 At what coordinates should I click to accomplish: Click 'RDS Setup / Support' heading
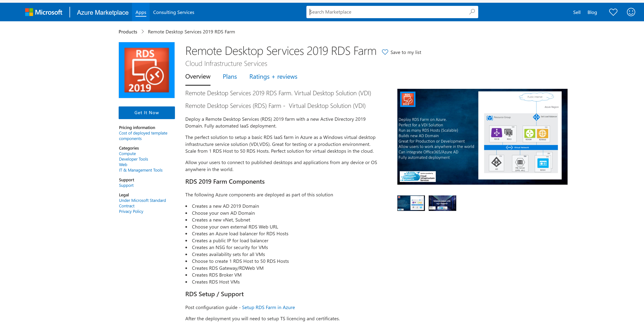[214, 294]
